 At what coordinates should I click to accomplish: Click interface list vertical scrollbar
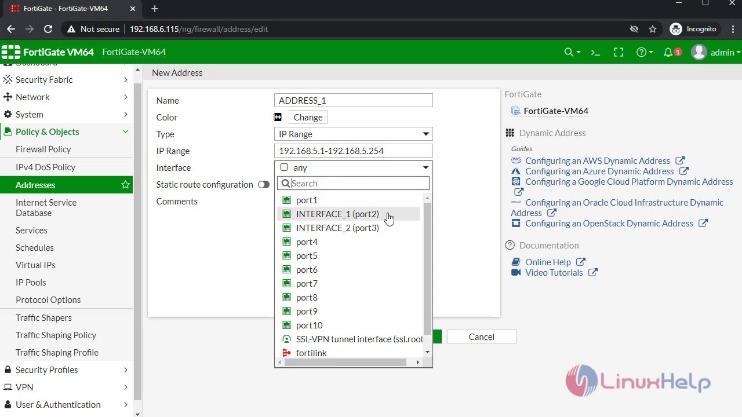[427, 267]
